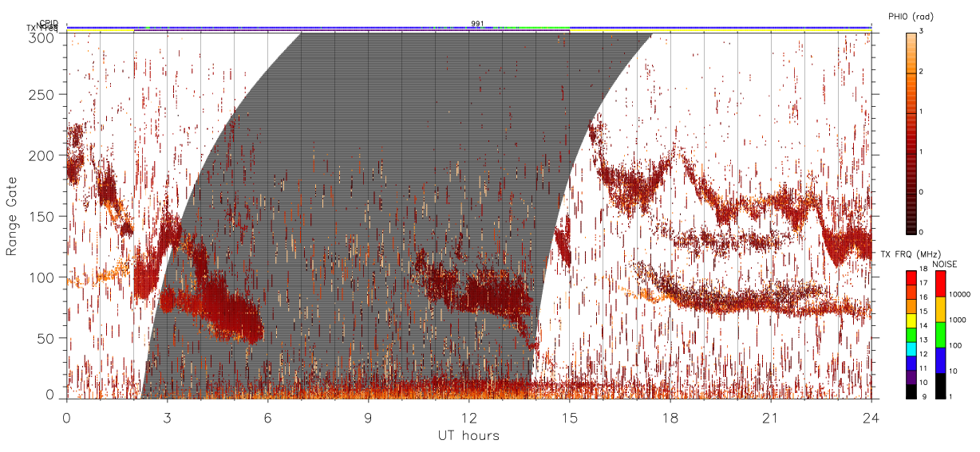The height and width of the screenshot is (452, 980).
Task: Click the 'UT hours' x-axis label
Action: click(x=468, y=435)
